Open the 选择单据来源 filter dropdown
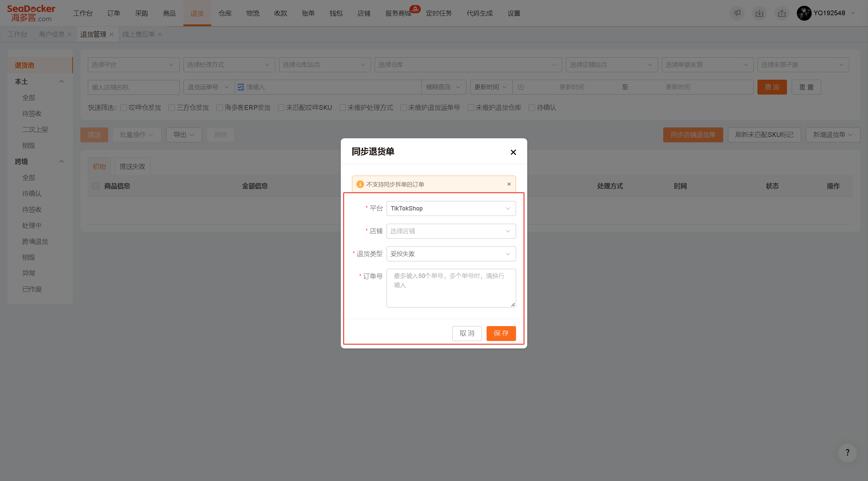Image resolution: width=868 pixels, height=481 pixels. pos(708,65)
